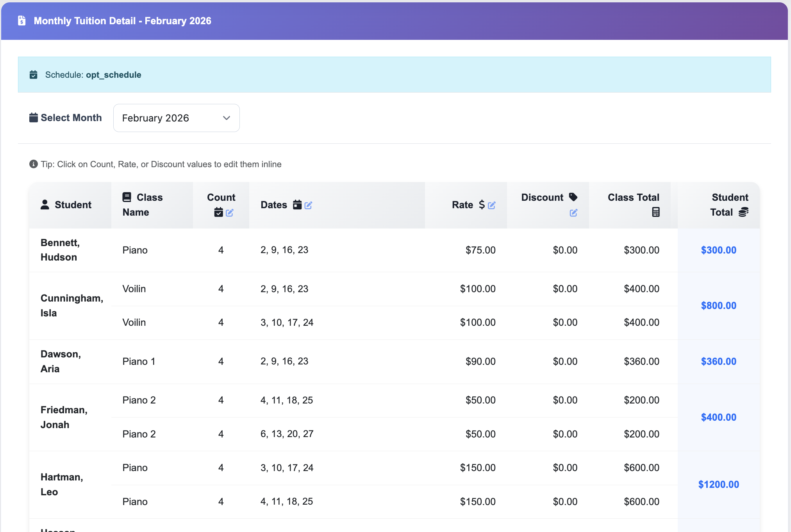
Task: Edit Bennett Hudson's $75.00 rate
Action: pos(480,250)
